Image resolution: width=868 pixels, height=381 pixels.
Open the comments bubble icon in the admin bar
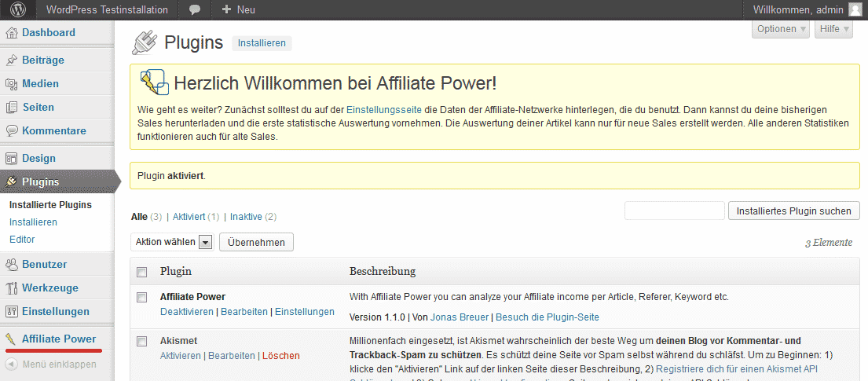(x=195, y=10)
